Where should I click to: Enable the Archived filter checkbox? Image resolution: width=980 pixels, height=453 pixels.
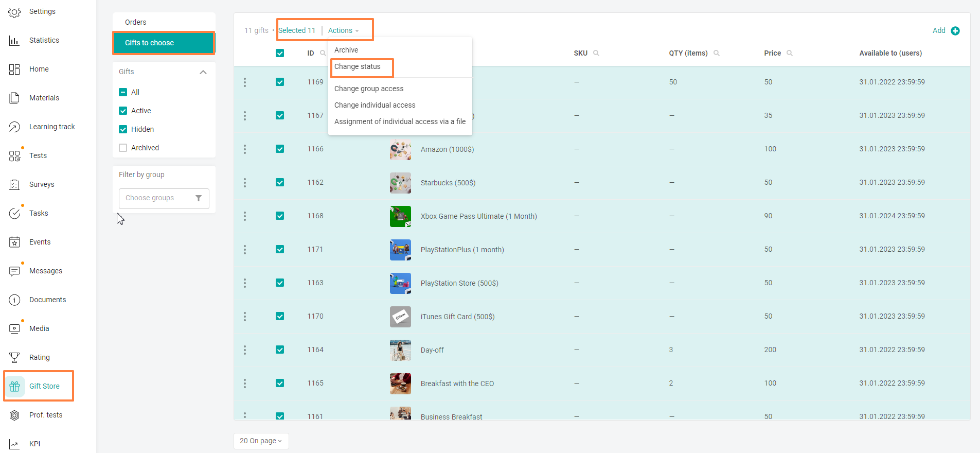(123, 148)
